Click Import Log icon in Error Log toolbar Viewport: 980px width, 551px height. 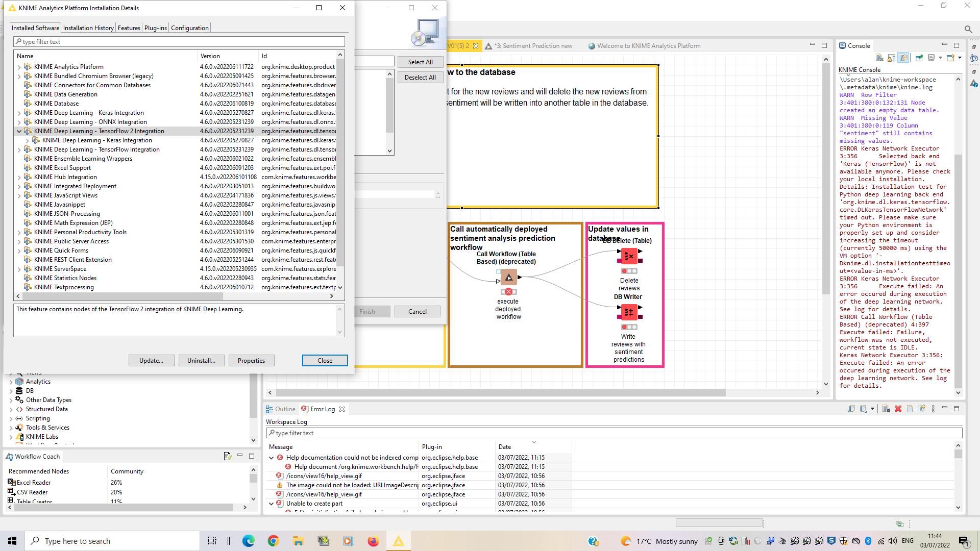click(863, 409)
